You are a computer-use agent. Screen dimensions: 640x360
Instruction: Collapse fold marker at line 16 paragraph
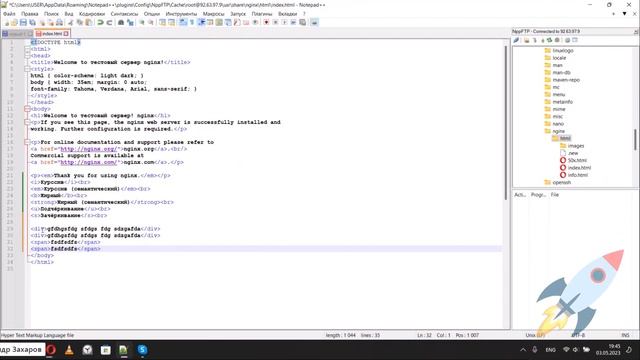click(x=27, y=142)
